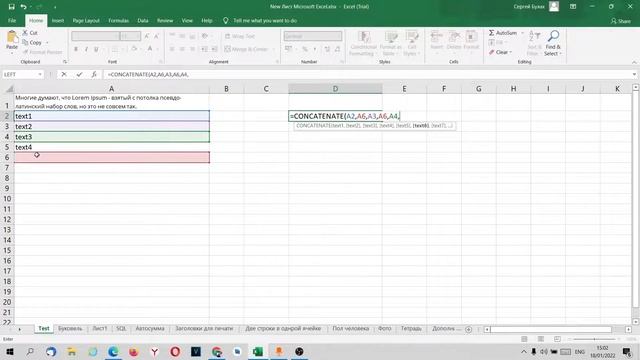Screen dimensions: 640x360
Task: Click the AutoSum sigma icon
Action: click(x=491, y=33)
